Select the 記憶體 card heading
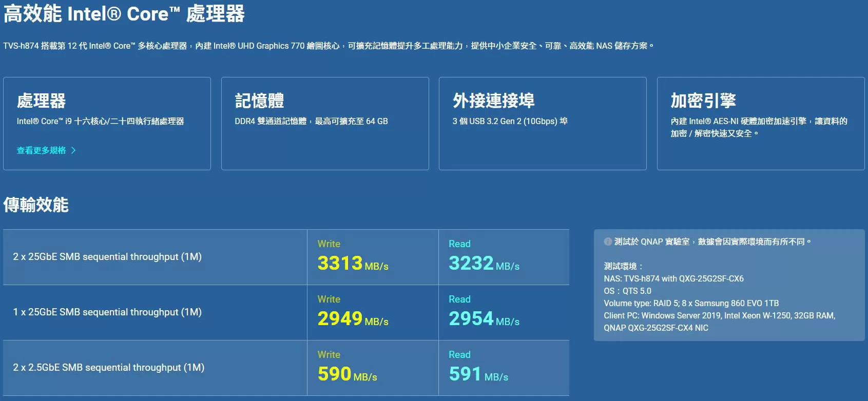The width and height of the screenshot is (868, 401). coord(259,101)
